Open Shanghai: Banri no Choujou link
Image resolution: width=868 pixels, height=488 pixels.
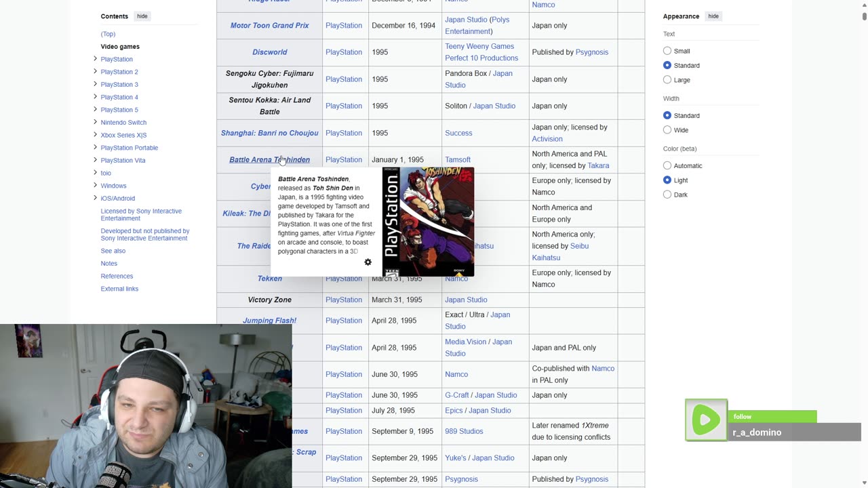click(x=270, y=133)
